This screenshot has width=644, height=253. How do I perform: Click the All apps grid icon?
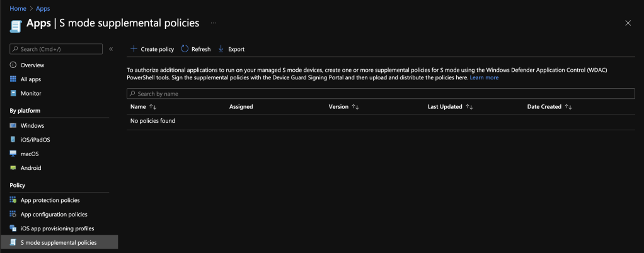tap(13, 79)
